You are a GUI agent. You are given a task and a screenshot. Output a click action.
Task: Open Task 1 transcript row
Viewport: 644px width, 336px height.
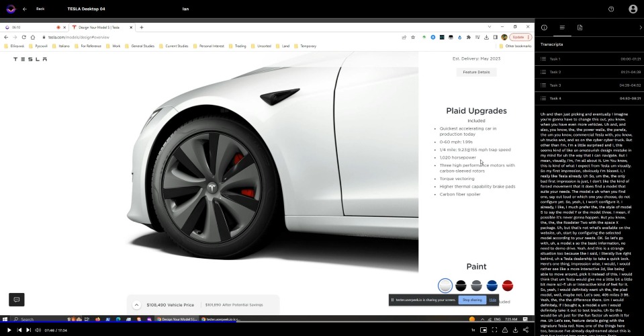tap(590, 58)
